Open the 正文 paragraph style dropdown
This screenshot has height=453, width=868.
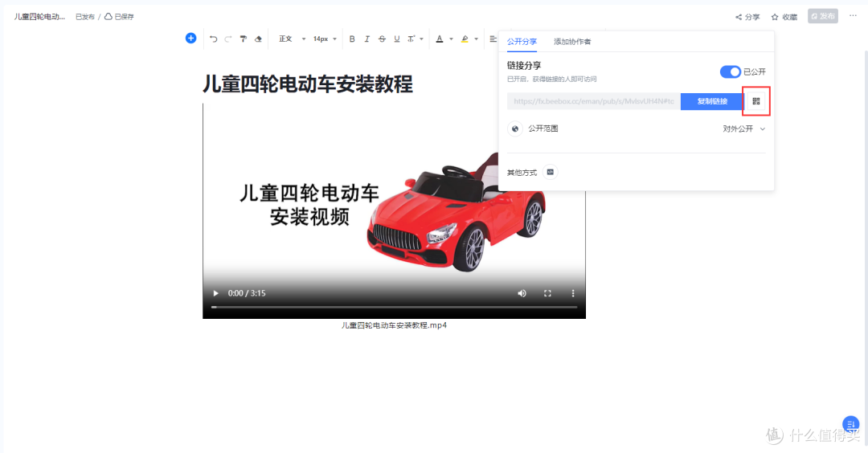coord(292,39)
